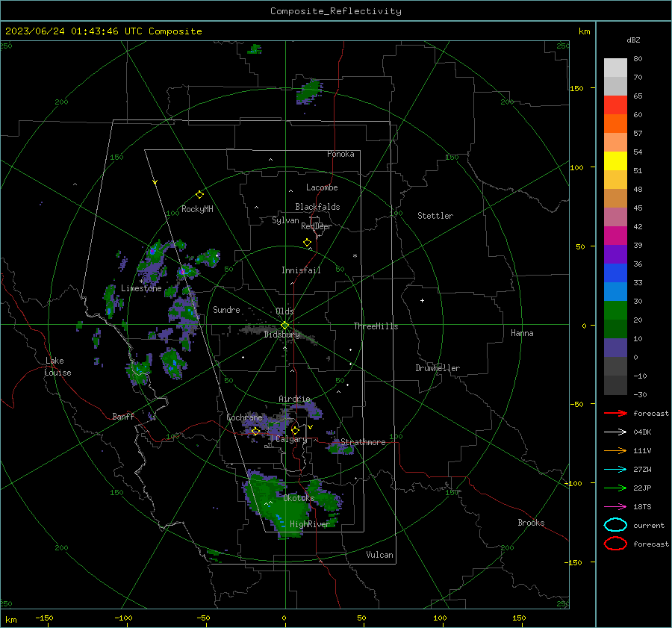672x628 pixels.
Task: Click the yellow diamond marker above Calgary
Action: point(295,430)
